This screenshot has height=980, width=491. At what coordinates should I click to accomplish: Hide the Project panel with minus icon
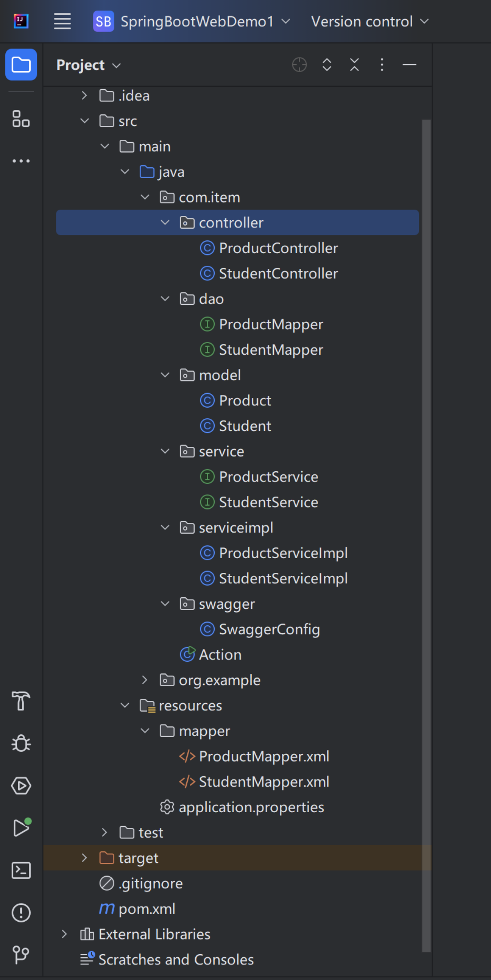[409, 65]
